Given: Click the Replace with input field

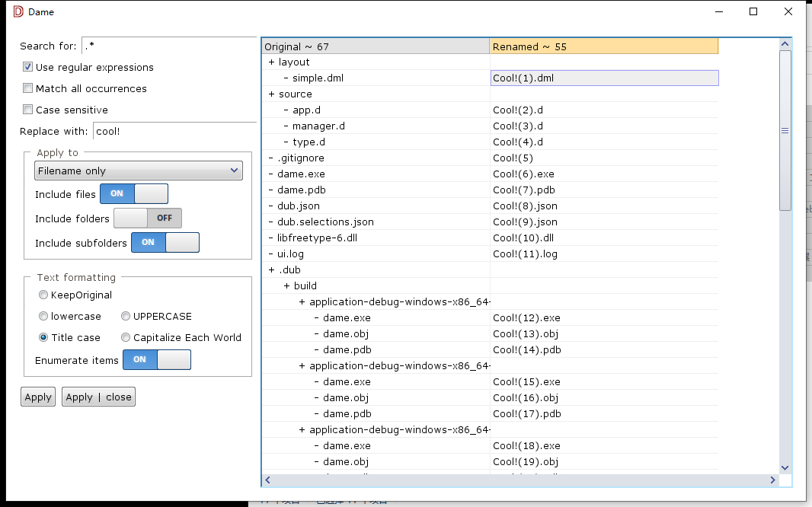Looking at the screenshot, I should [174, 131].
